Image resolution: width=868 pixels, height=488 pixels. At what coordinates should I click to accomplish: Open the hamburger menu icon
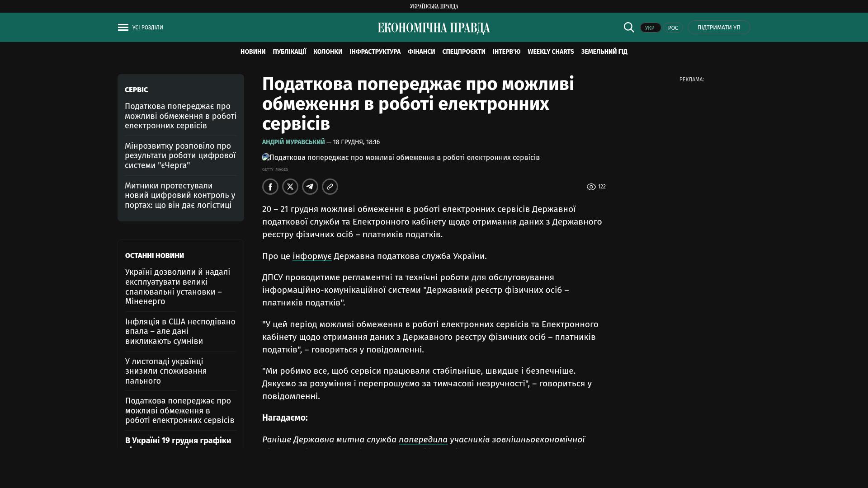click(123, 28)
